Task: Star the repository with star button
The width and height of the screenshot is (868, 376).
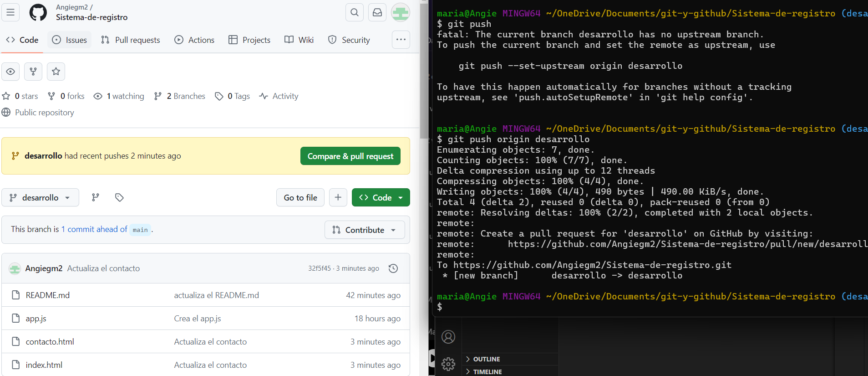Action: (56, 72)
